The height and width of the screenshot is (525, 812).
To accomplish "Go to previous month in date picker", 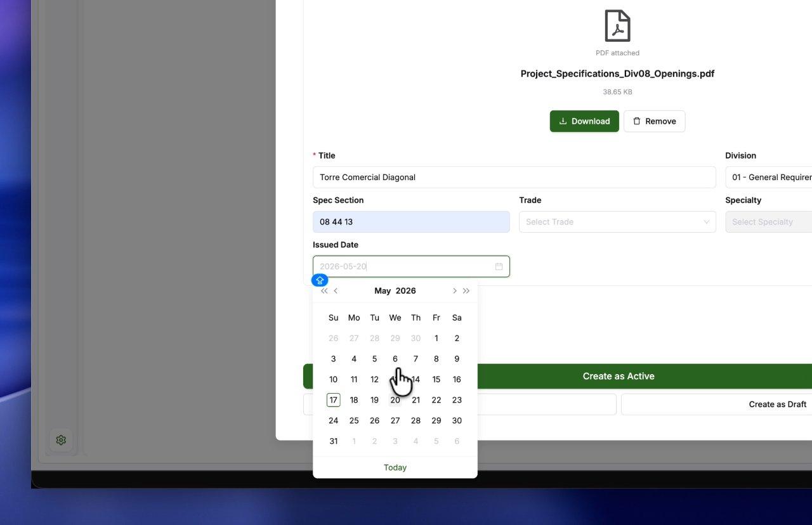I will [x=336, y=291].
